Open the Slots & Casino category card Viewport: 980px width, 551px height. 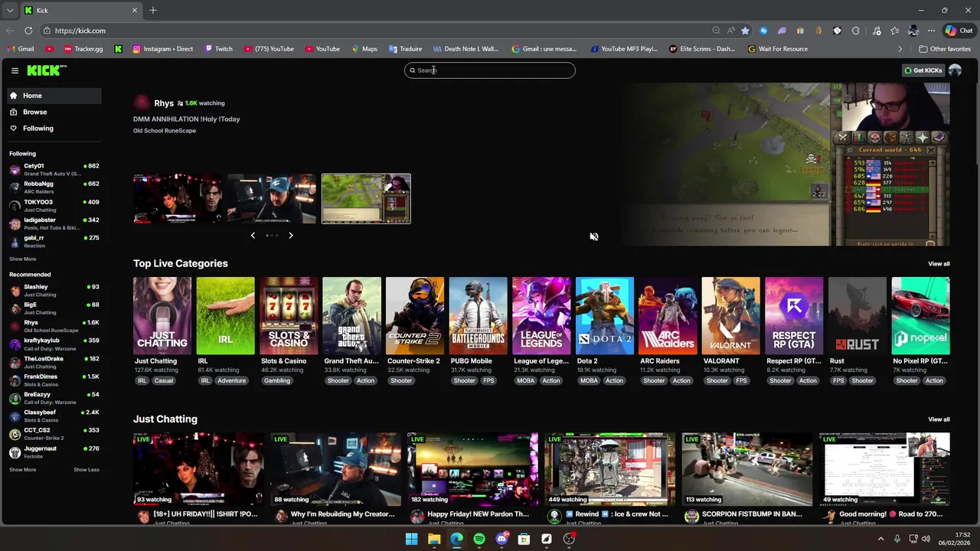[x=289, y=316]
